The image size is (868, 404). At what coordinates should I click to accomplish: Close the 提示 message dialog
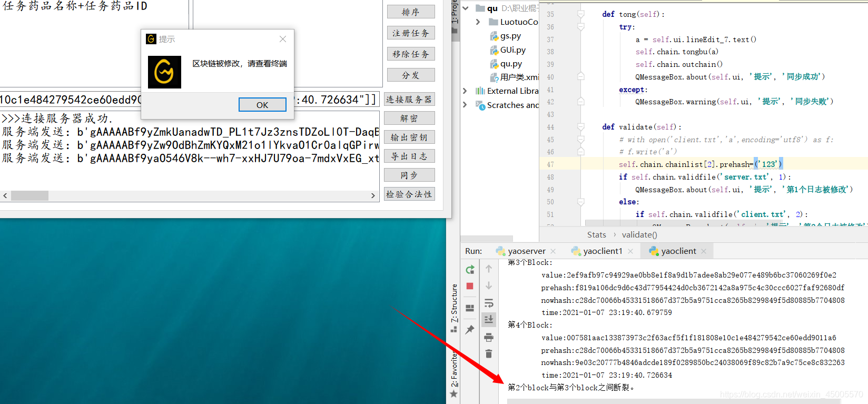coord(283,39)
